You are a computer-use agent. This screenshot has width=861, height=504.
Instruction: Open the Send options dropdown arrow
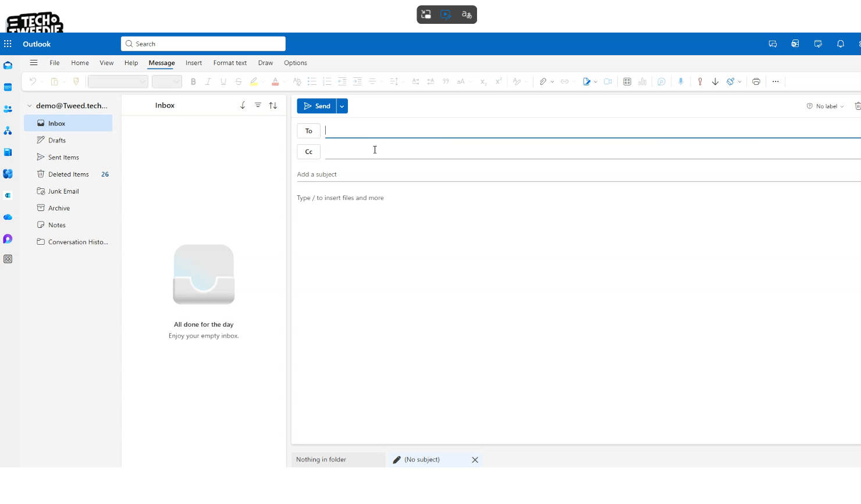(x=342, y=106)
